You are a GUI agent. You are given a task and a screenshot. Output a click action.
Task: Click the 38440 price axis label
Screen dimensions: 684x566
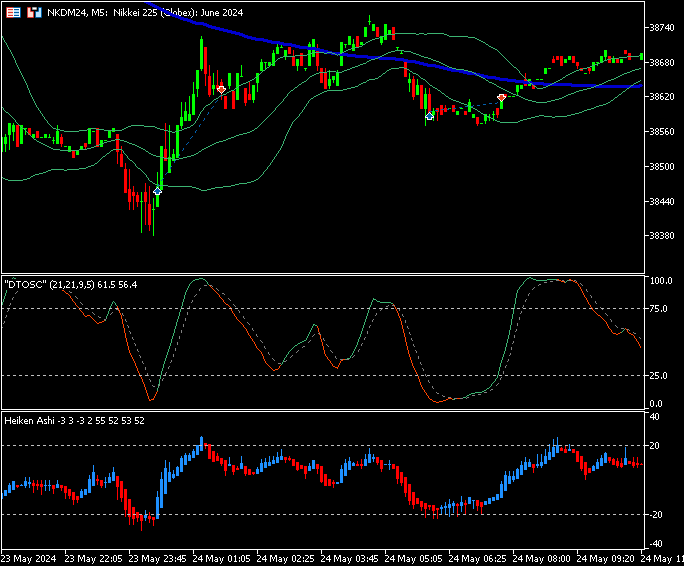coord(662,201)
